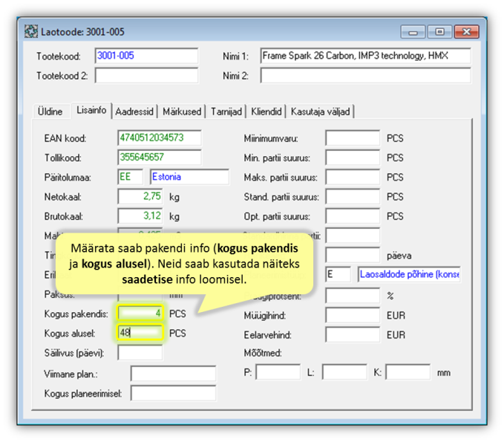Click the P dimension field
The height and width of the screenshot is (442, 504).
(x=278, y=372)
